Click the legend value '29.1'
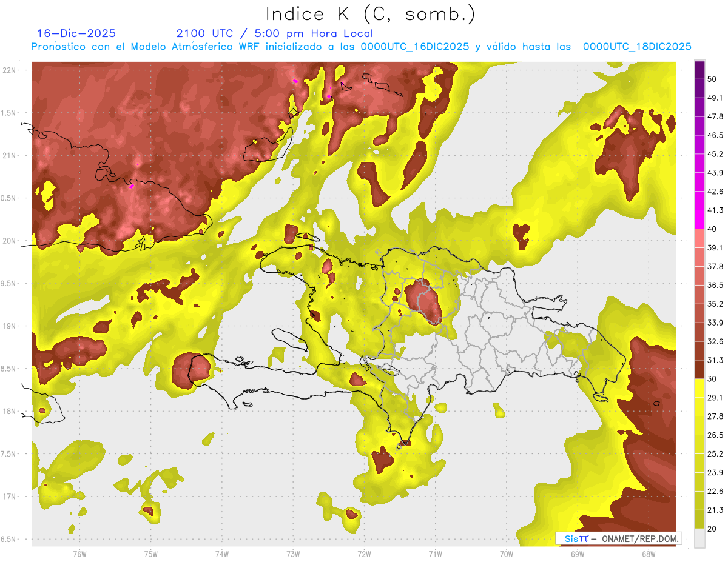Image resolution: width=728 pixels, height=562 pixels. coord(715,397)
